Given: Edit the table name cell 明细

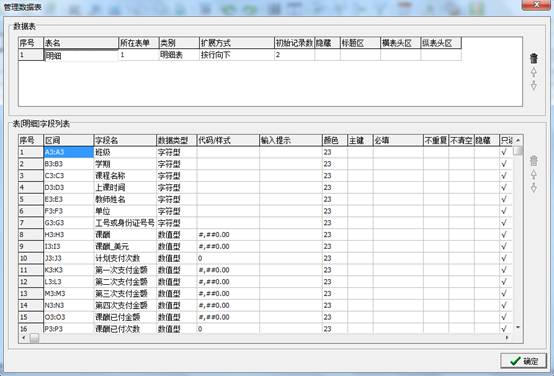Looking at the screenshot, I should (81, 55).
